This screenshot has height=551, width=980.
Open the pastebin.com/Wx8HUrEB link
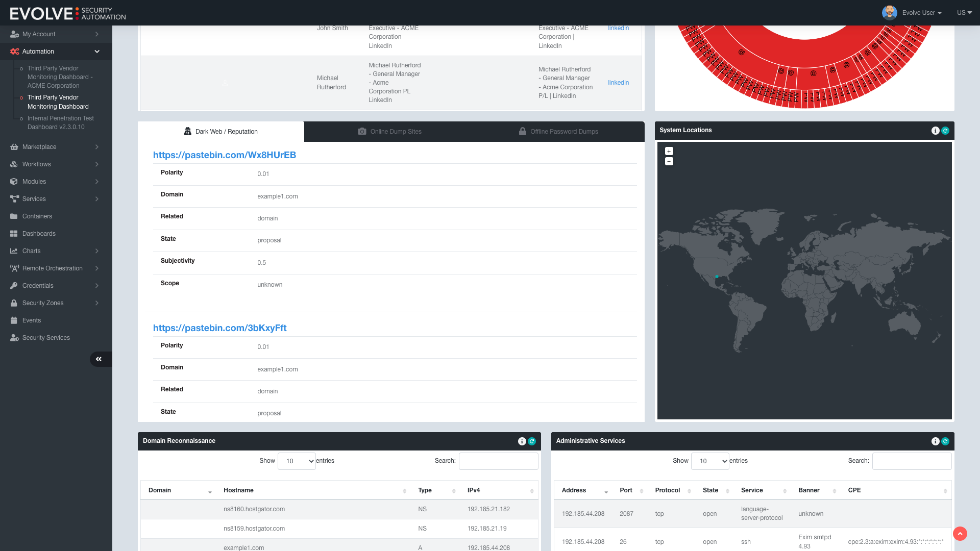coord(225,155)
